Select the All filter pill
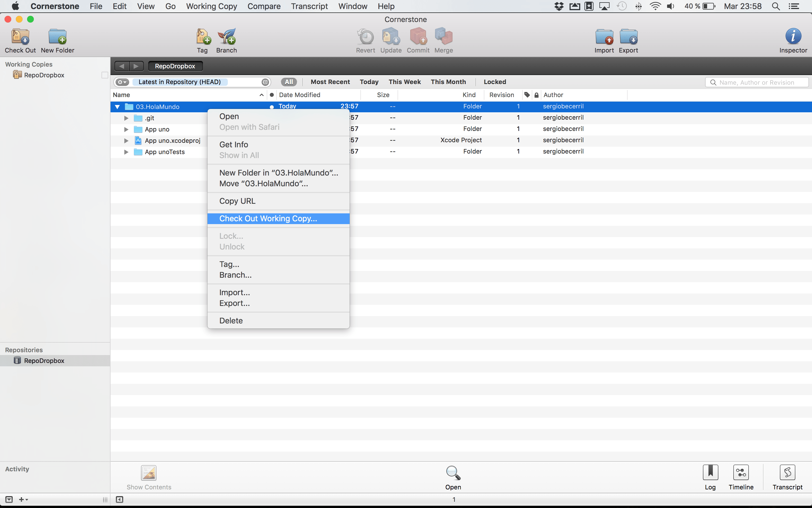Viewport: 812px width, 508px height. tap(289, 82)
